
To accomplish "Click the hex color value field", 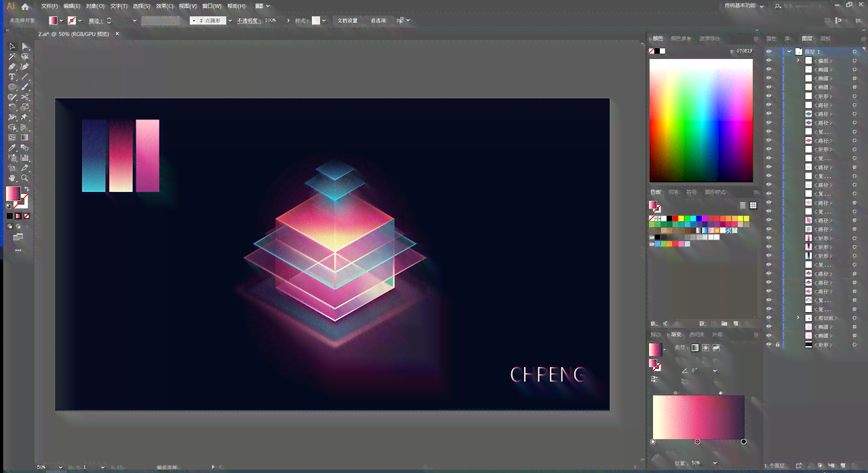I will [x=745, y=51].
